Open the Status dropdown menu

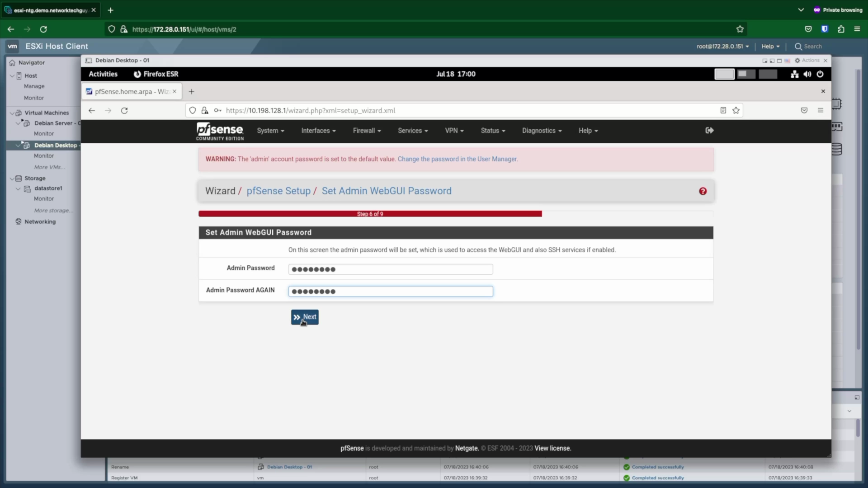click(x=493, y=131)
